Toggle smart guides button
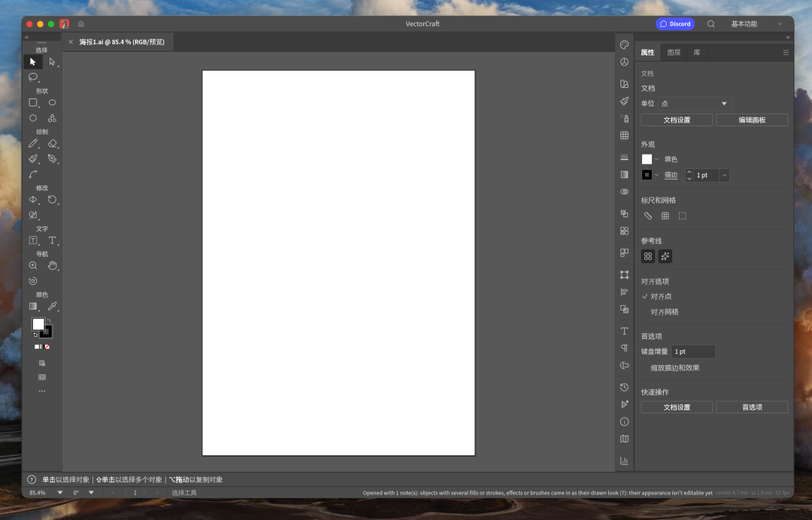 point(665,256)
